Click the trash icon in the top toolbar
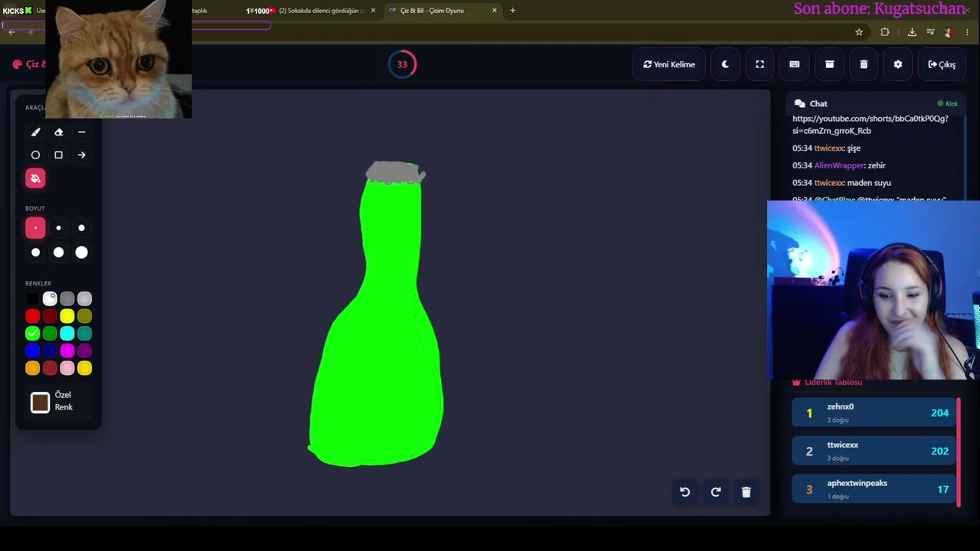 click(x=864, y=64)
